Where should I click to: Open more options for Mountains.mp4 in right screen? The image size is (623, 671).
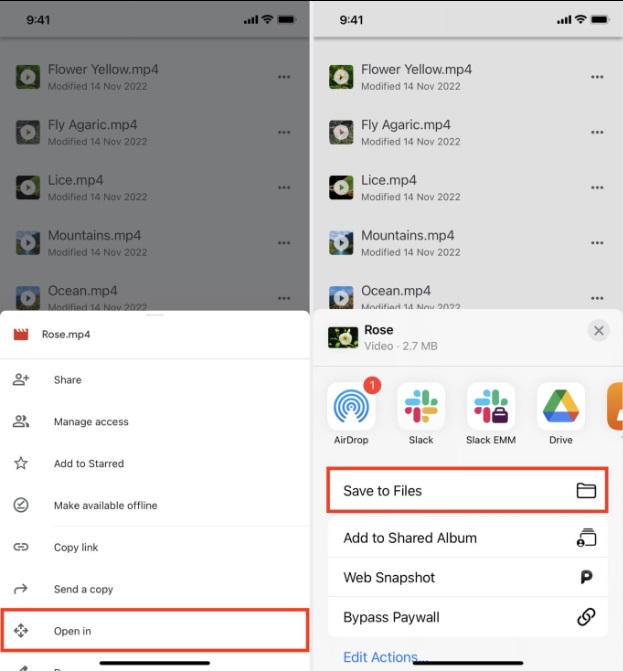click(597, 243)
